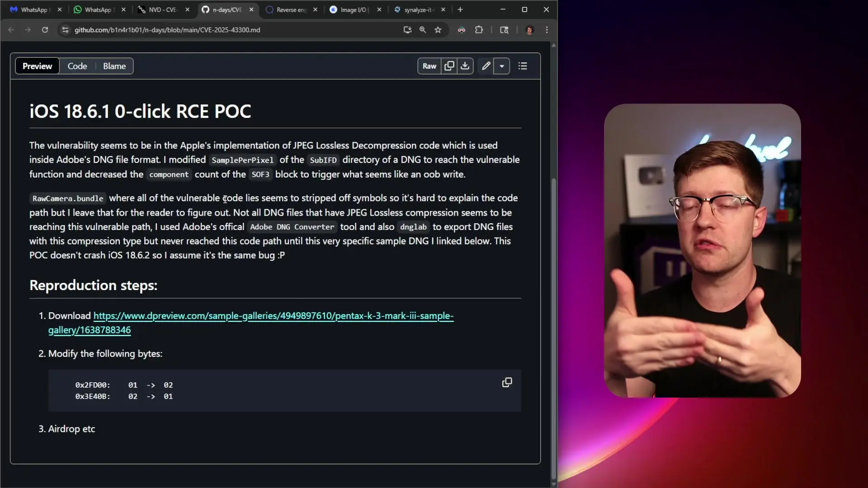Viewport: 868px width, 488px height.
Task: Switch to Preview view
Action: (x=37, y=66)
